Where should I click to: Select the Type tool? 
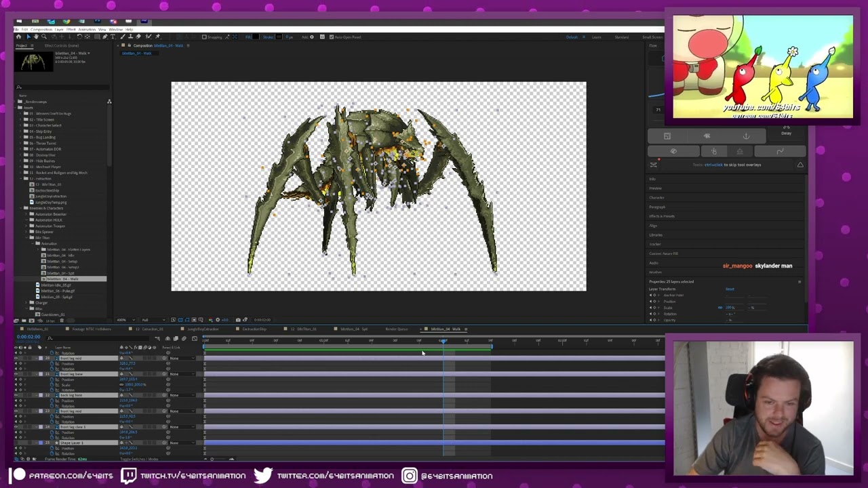tap(113, 37)
